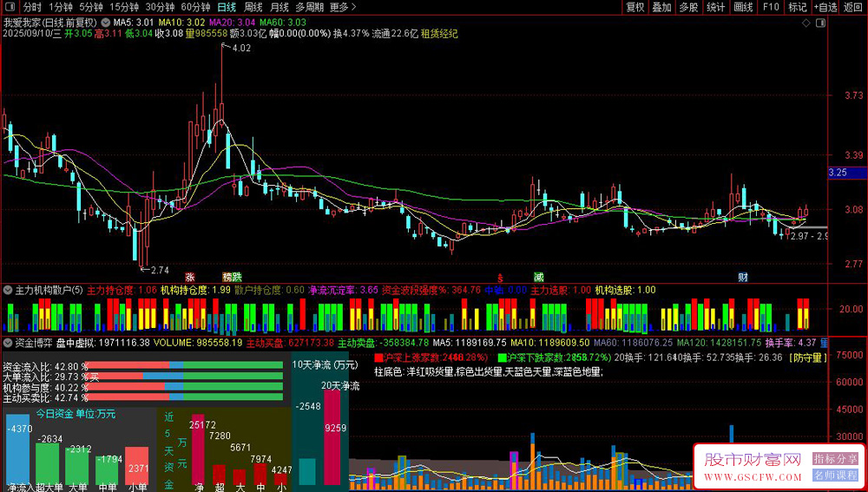Click the green 减 marker below the chart
Viewport: 868px width, 492px height.
(538, 277)
